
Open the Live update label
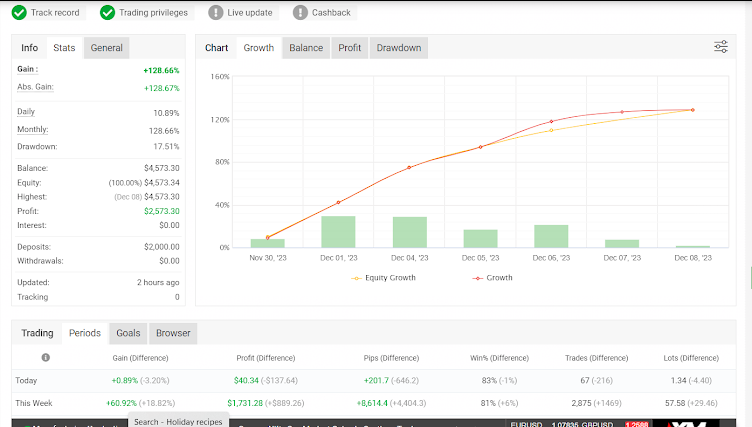250,12
